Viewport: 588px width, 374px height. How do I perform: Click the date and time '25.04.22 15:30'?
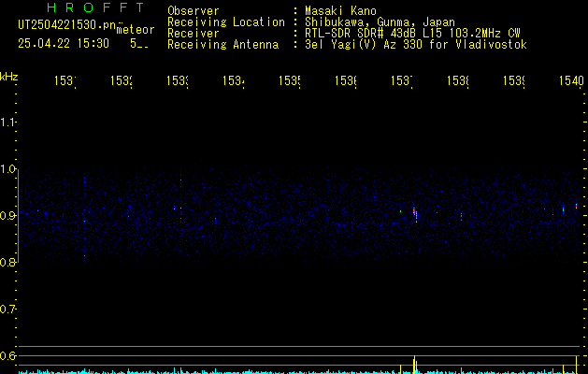(x=64, y=44)
